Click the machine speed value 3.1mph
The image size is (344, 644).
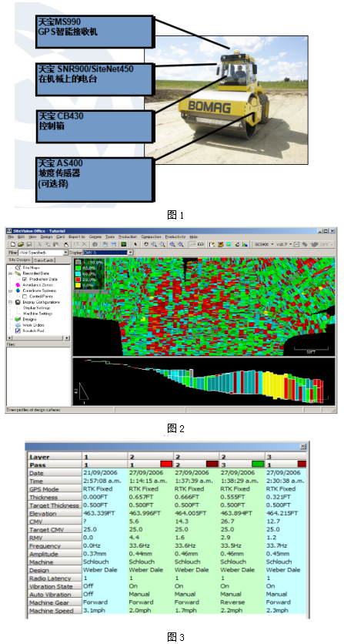[x=95, y=610]
